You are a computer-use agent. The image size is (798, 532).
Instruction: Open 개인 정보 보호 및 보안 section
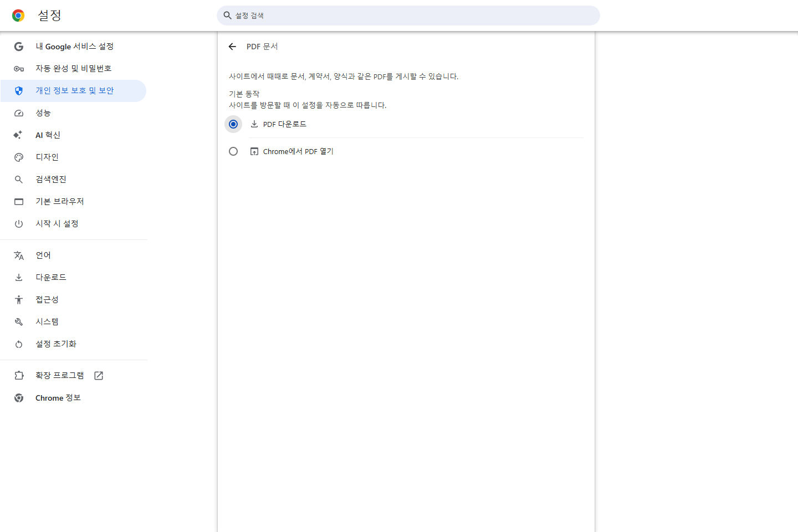pyautogui.click(x=74, y=91)
